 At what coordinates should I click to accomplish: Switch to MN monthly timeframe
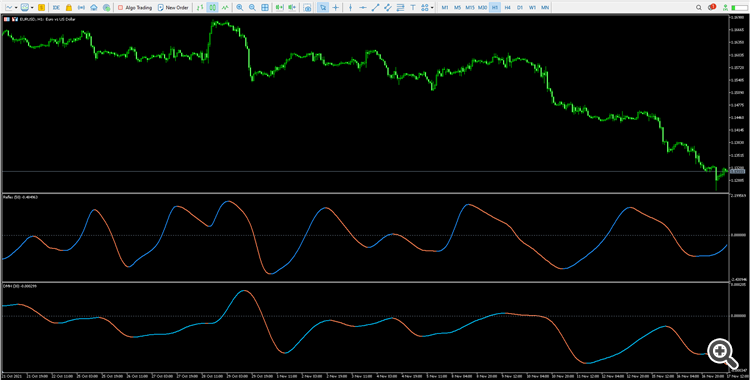[x=545, y=8]
